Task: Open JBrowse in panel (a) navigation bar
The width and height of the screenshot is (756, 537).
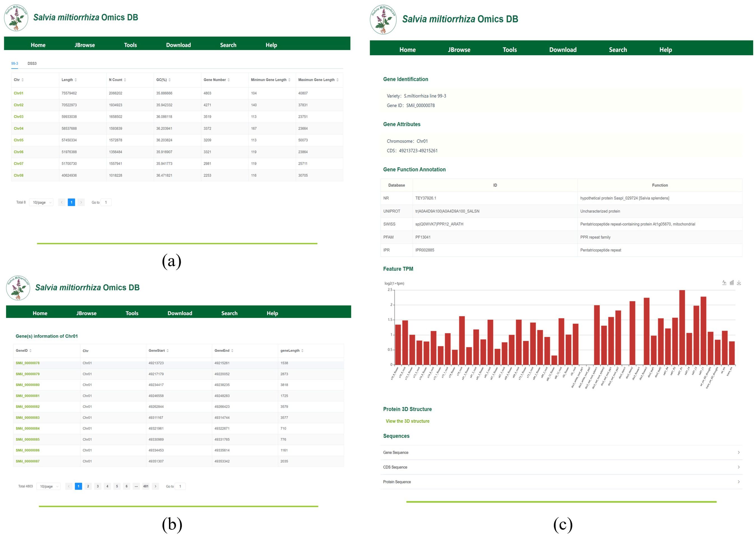Action: point(85,45)
